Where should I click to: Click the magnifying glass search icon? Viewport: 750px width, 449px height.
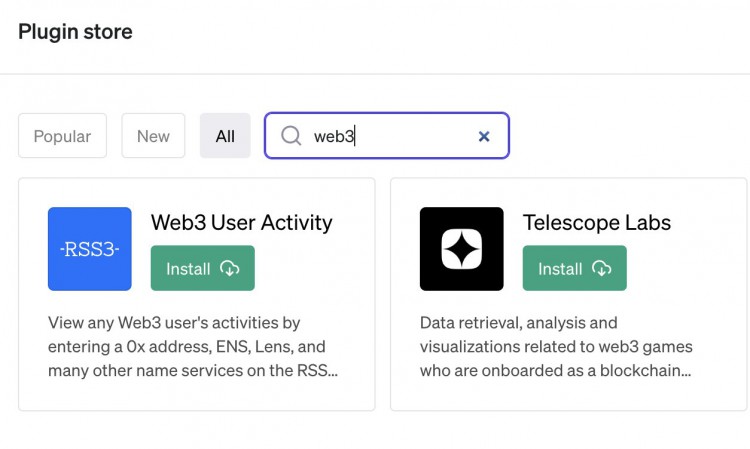pyautogui.click(x=291, y=136)
